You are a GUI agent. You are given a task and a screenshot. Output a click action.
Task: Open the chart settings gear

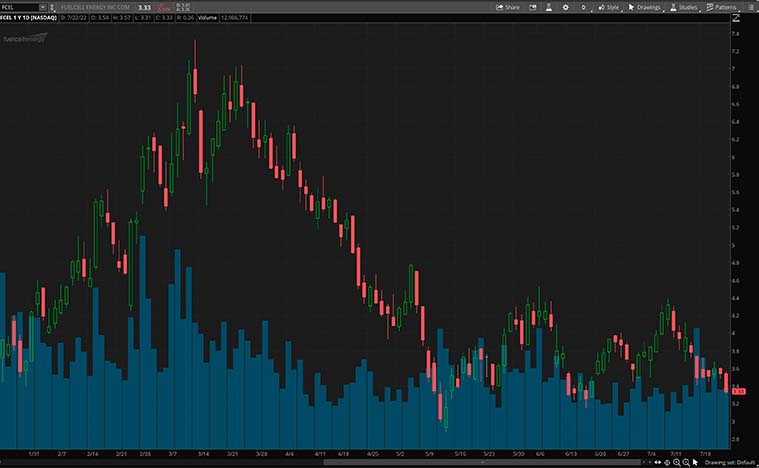click(566, 7)
